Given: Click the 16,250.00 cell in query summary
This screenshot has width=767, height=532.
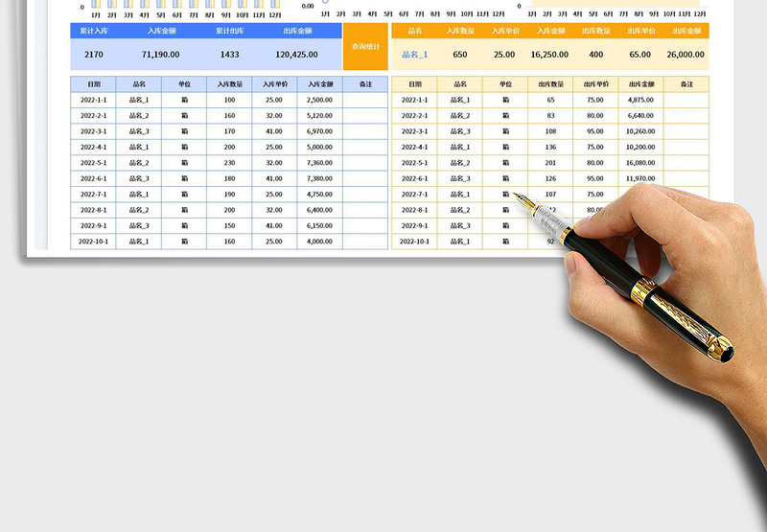Looking at the screenshot, I should [548, 55].
